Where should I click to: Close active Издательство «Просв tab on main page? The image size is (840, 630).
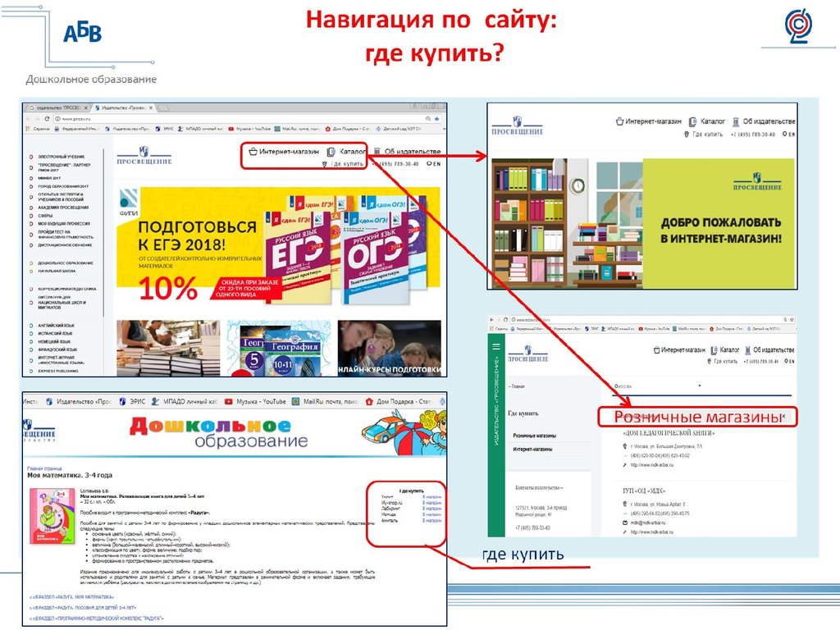click(x=151, y=107)
